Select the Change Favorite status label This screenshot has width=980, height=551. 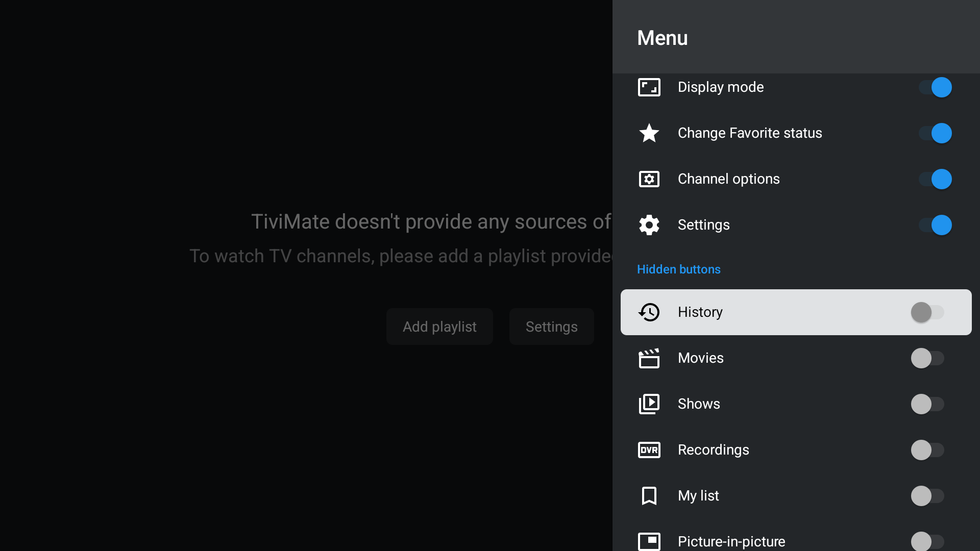click(x=750, y=133)
